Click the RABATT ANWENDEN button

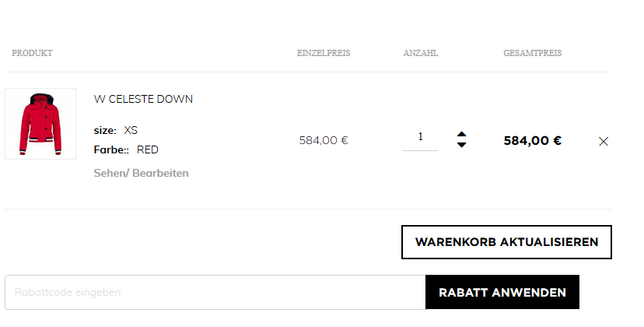click(x=502, y=292)
